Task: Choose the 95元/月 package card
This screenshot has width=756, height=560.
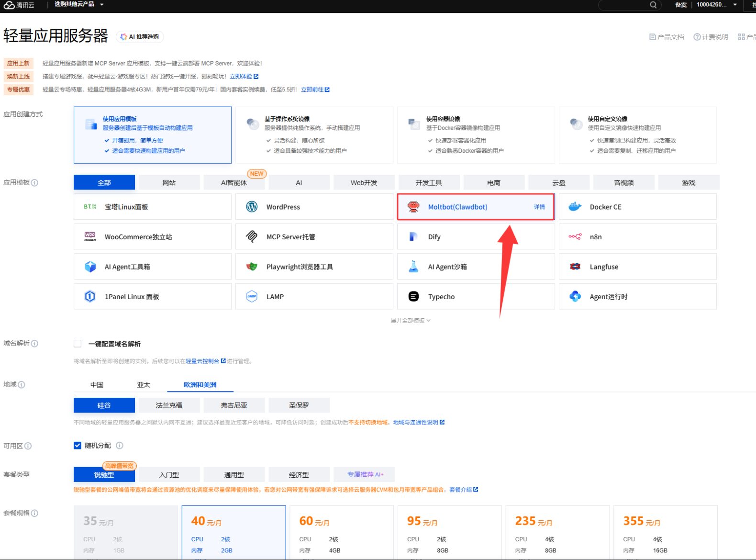Action: tap(450, 532)
